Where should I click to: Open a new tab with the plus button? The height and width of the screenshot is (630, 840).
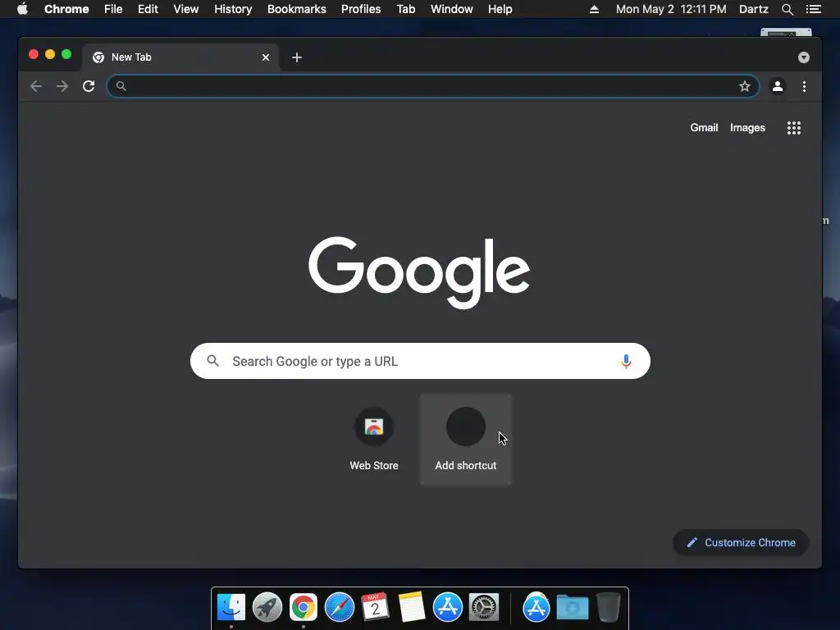[x=297, y=57]
